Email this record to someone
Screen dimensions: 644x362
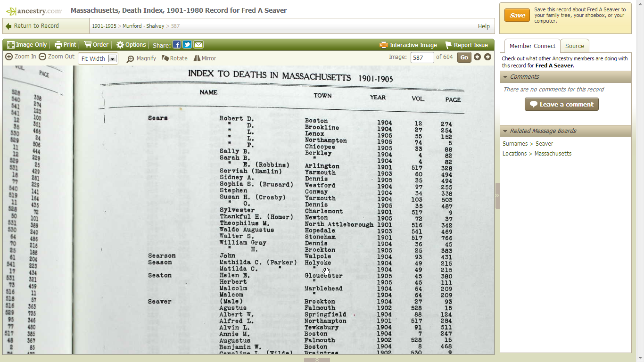coord(198,44)
